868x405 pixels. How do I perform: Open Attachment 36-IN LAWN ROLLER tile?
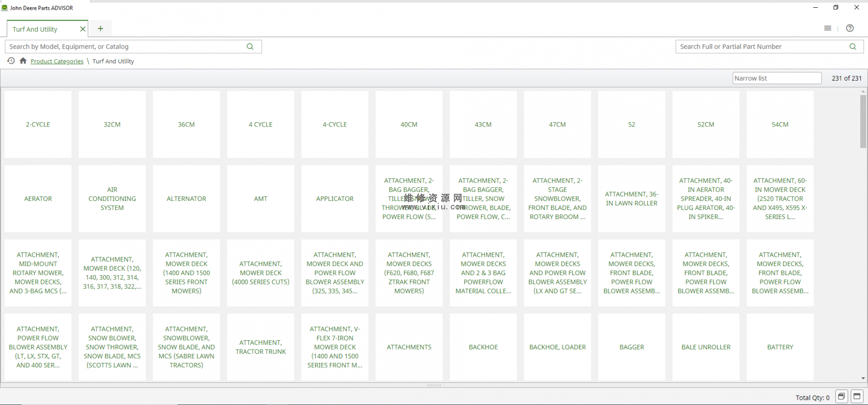click(632, 199)
